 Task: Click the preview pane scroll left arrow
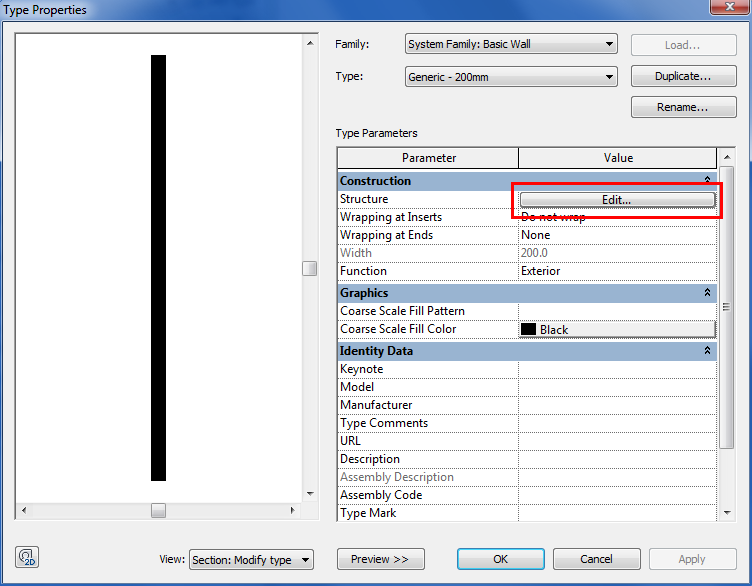24,510
